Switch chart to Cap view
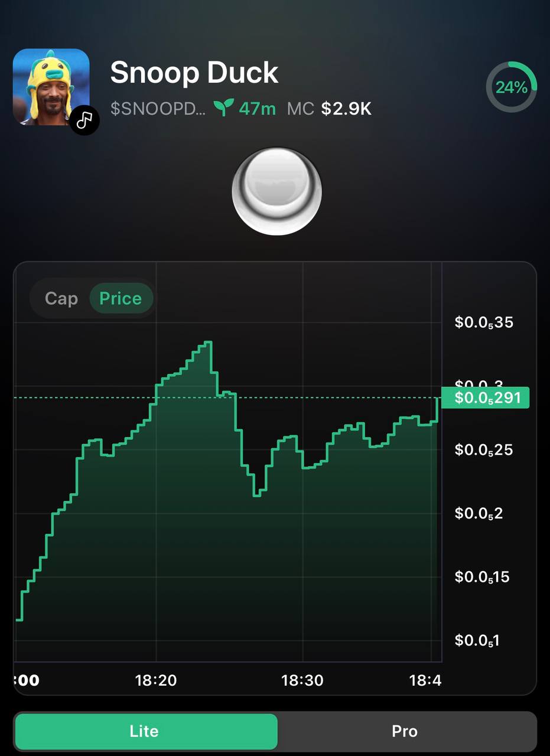The image size is (550, 756). click(x=61, y=298)
